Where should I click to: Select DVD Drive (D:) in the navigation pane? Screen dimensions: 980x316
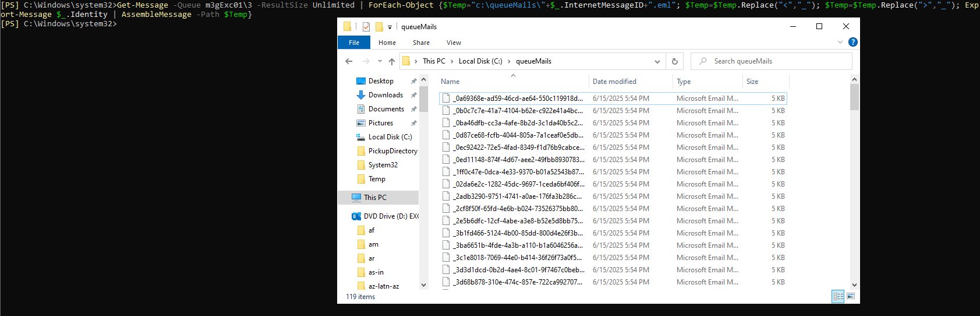pyautogui.click(x=391, y=216)
